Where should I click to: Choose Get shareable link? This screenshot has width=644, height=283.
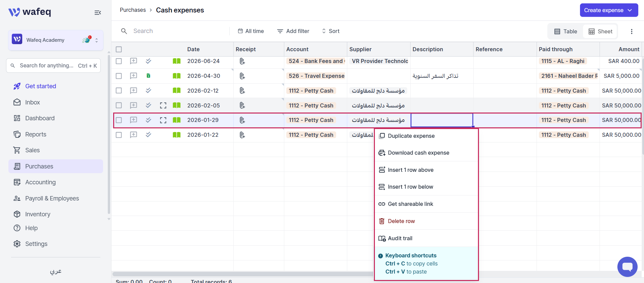(x=426, y=204)
